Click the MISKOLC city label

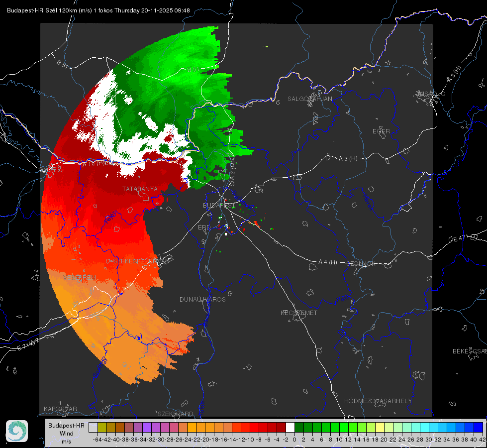pyautogui.click(x=431, y=94)
